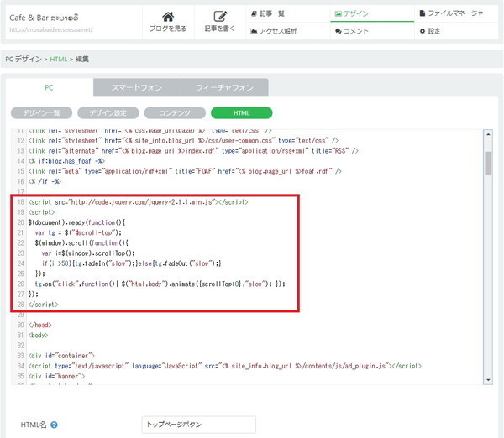
Task: Click code line 21 var tg
Action: [x=78, y=232]
